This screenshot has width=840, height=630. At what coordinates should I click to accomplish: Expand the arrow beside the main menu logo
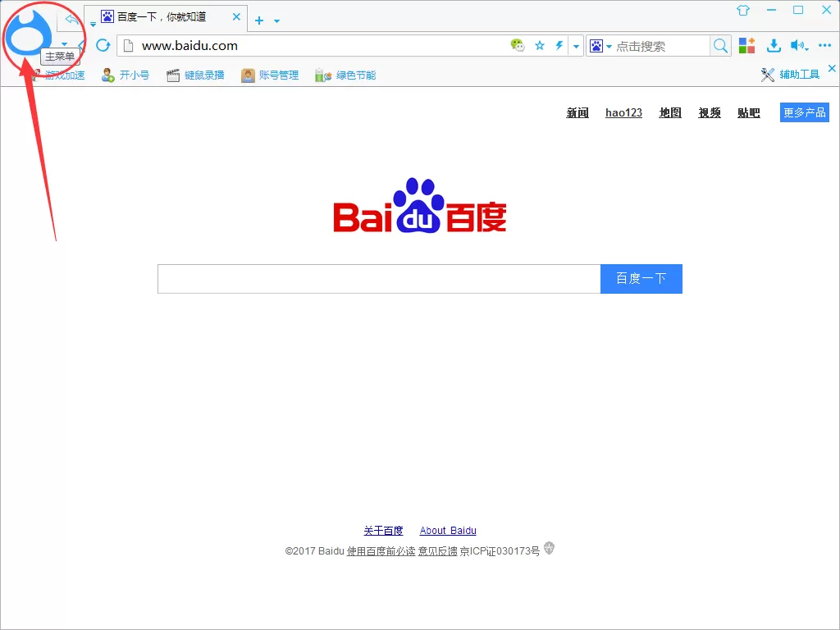(x=64, y=44)
